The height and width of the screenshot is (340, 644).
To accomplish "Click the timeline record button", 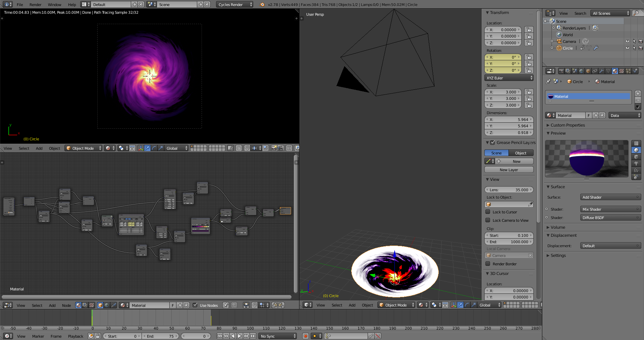I will tap(305, 336).
